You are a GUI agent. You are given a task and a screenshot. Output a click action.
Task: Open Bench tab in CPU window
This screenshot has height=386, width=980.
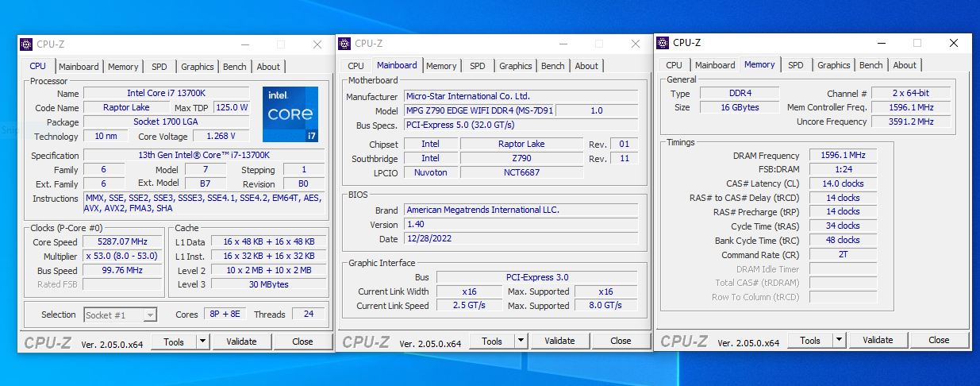pyautogui.click(x=235, y=67)
